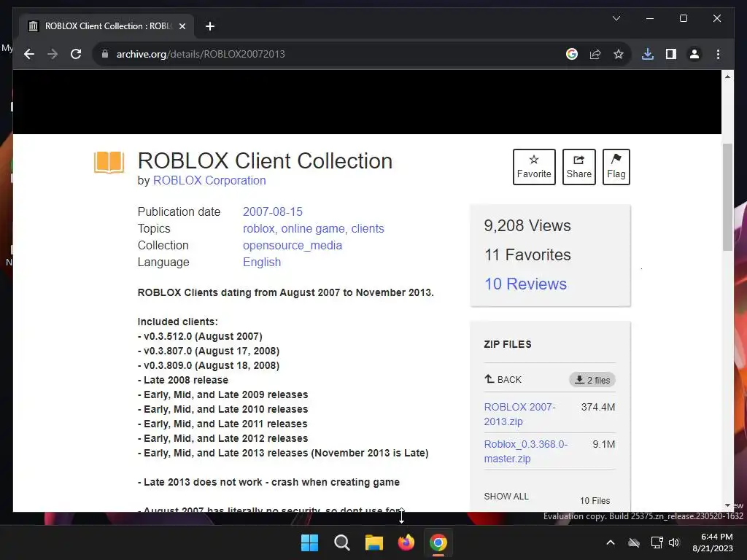The image size is (747, 560).
Task: Open the English language link
Action: click(262, 262)
